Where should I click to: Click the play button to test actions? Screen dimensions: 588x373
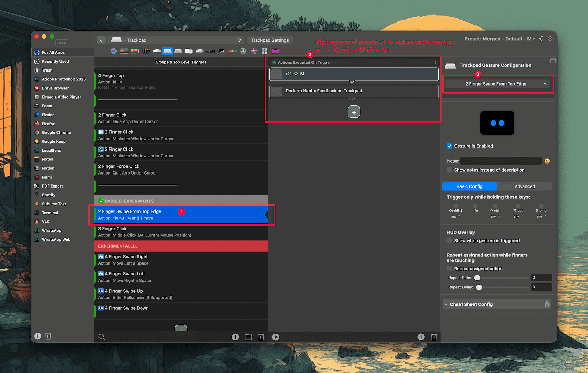point(276,337)
